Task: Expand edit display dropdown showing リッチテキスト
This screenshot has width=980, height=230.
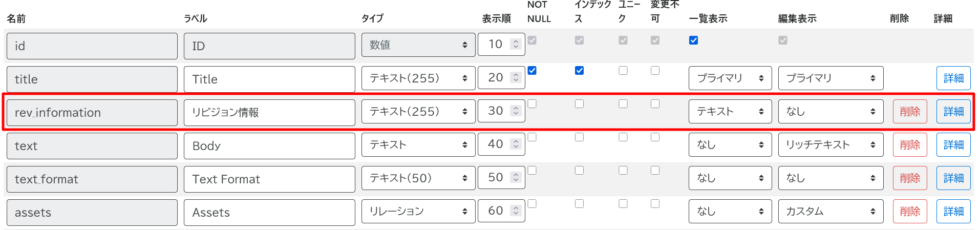Action: [830, 145]
